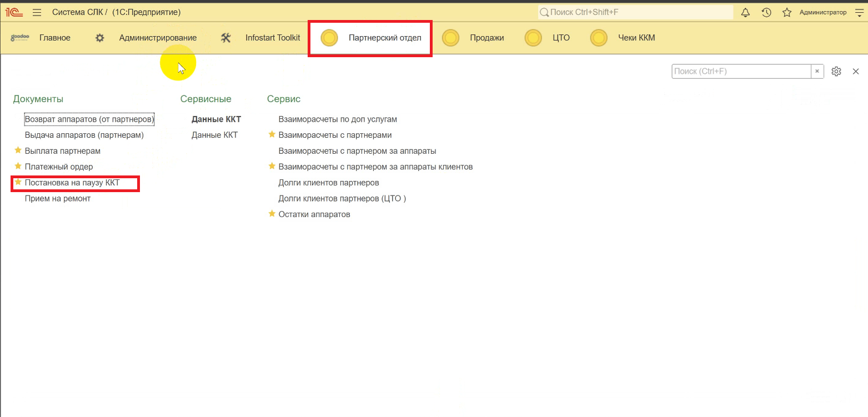Click the Система СЛК / (1С:Предприятие) title
The height and width of the screenshot is (417, 868).
(x=117, y=12)
